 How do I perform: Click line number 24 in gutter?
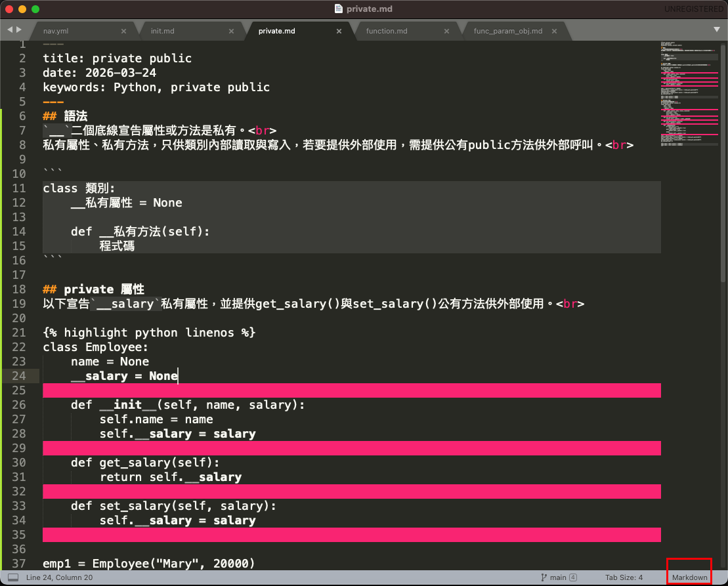19,376
